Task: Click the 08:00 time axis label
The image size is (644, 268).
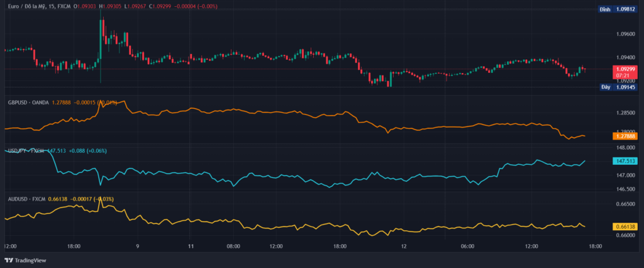Action: coord(233,247)
